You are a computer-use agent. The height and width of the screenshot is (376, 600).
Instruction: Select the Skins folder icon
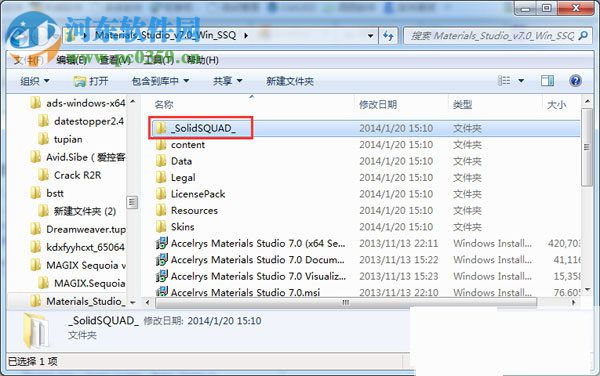[x=161, y=227]
